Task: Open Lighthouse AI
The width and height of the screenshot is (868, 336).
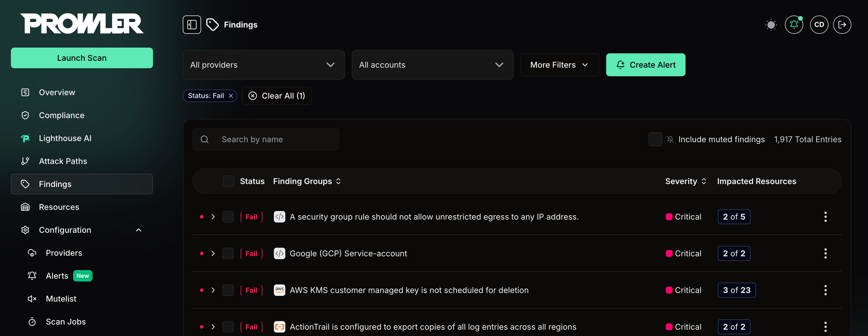Action: point(82,138)
